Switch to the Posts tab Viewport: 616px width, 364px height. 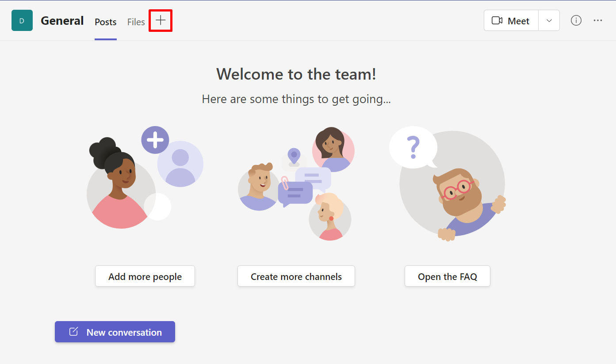106,22
